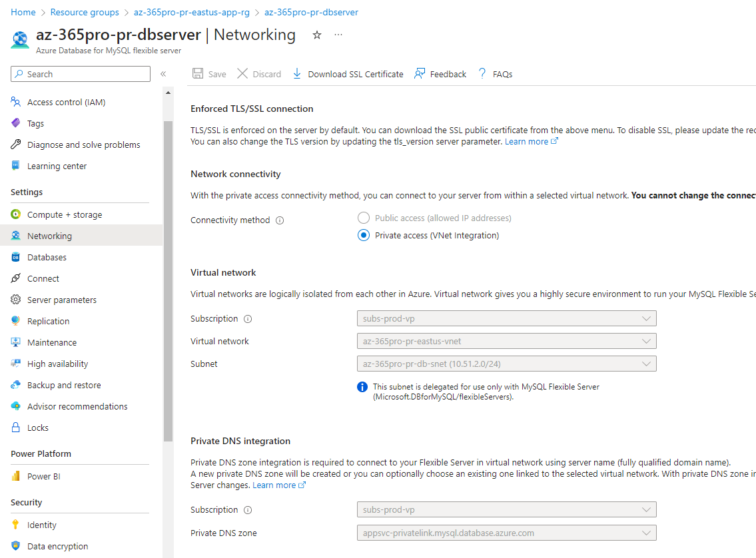The image size is (756, 558).
Task: Go to Resource groups breadcrumb
Action: tap(85, 12)
